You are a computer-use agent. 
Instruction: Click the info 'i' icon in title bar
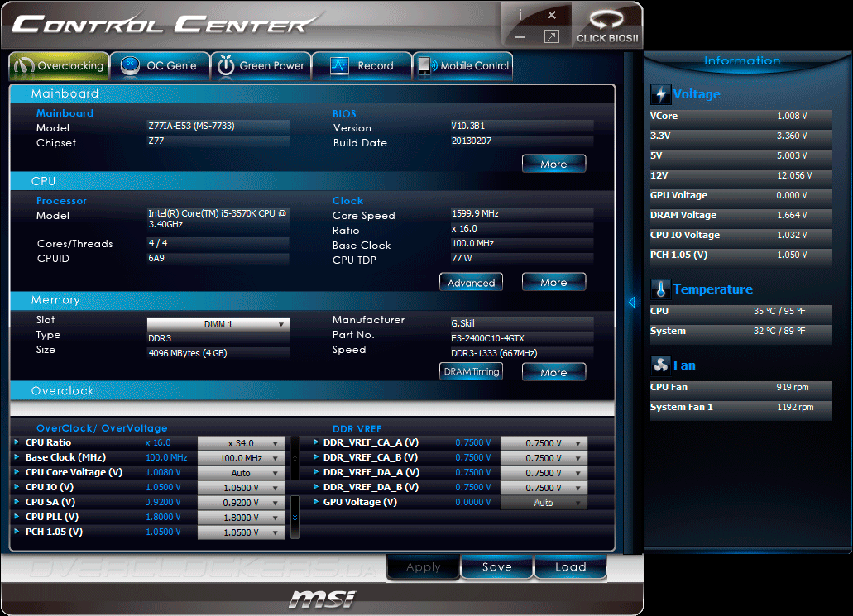(520, 15)
